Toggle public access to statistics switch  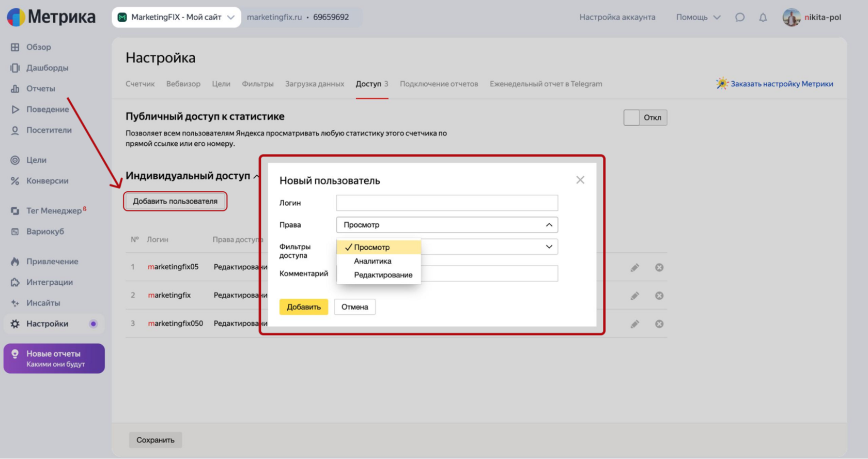coord(645,117)
